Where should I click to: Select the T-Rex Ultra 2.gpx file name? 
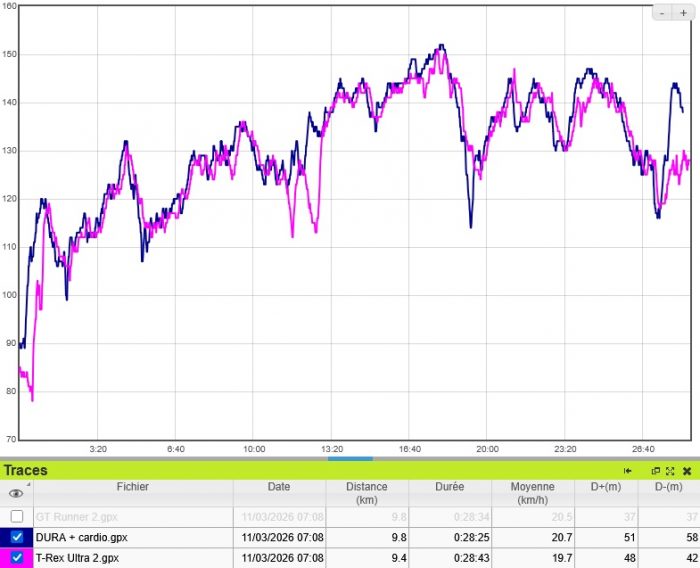pos(78,558)
